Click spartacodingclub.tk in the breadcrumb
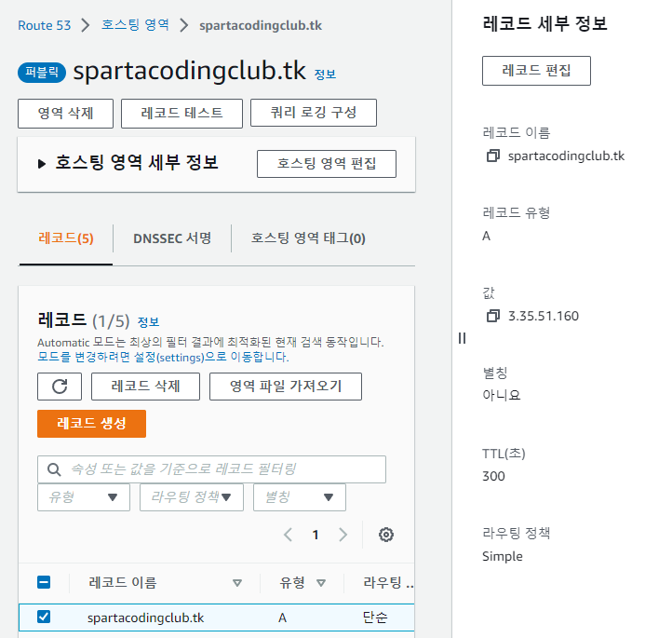672x638 pixels. [x=261, y=25]
